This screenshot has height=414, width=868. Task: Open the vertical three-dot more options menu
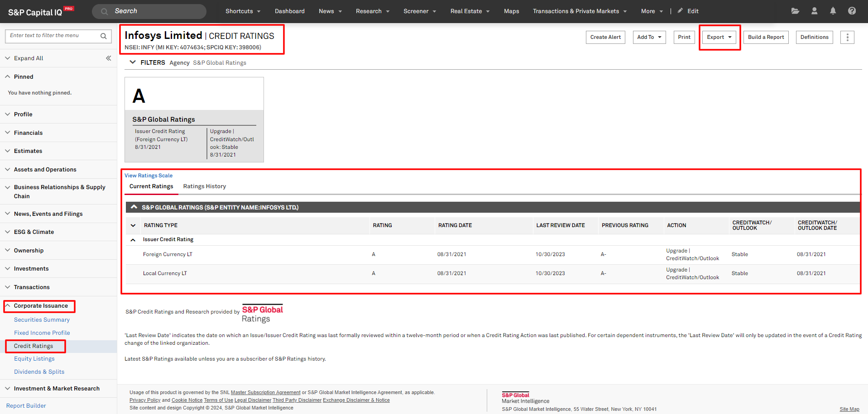[x=847, y=37]
